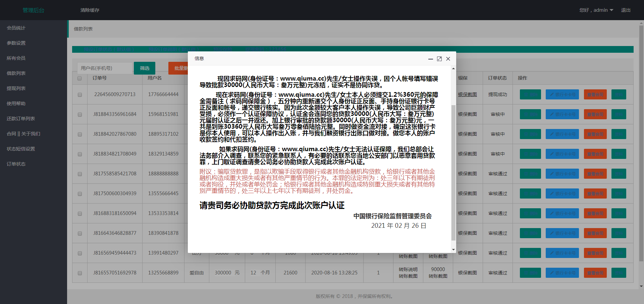Click 删除 button for order J816569459444473

[x=530, y=253]
